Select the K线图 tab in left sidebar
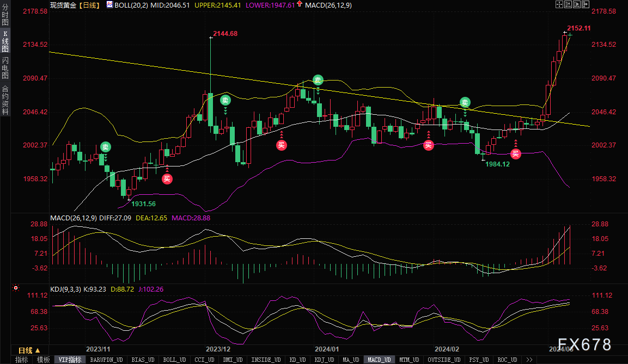 tap(5, 41)
